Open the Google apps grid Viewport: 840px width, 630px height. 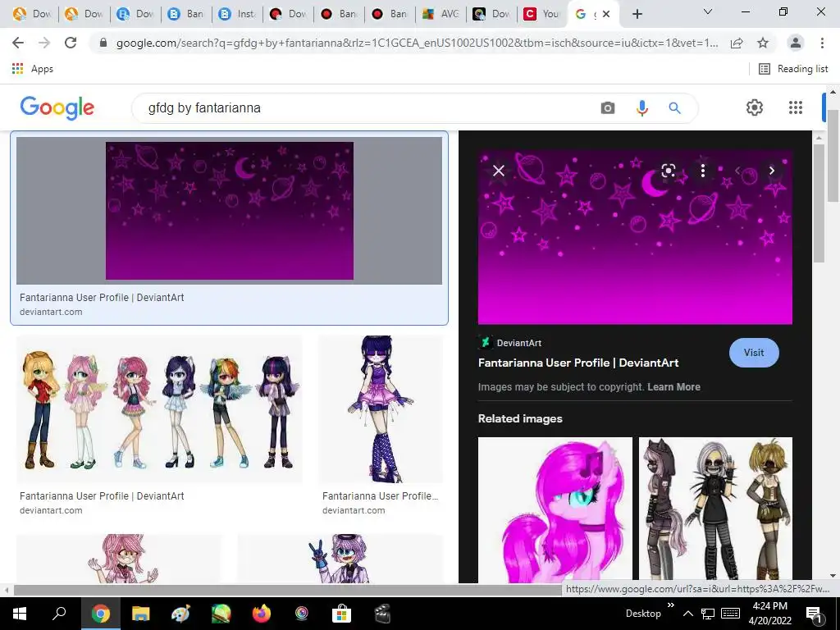(x=796, y=107)
